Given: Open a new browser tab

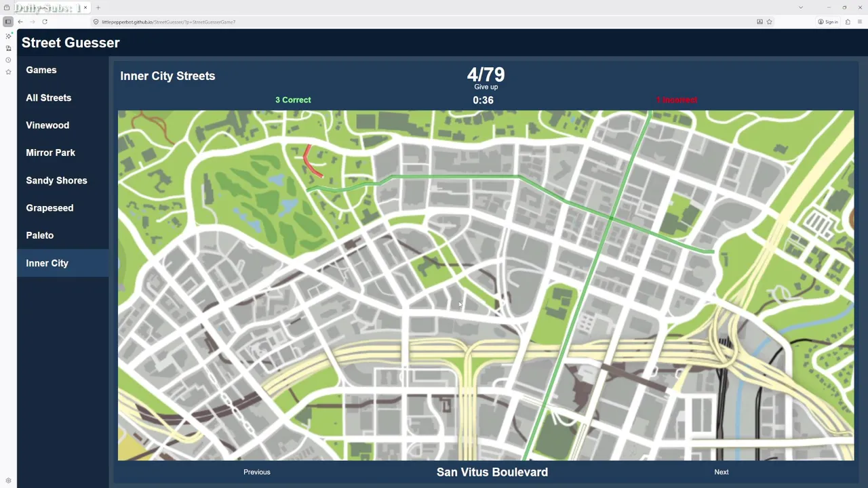Looking at the screenshot, I should click(x=98, y=7).
